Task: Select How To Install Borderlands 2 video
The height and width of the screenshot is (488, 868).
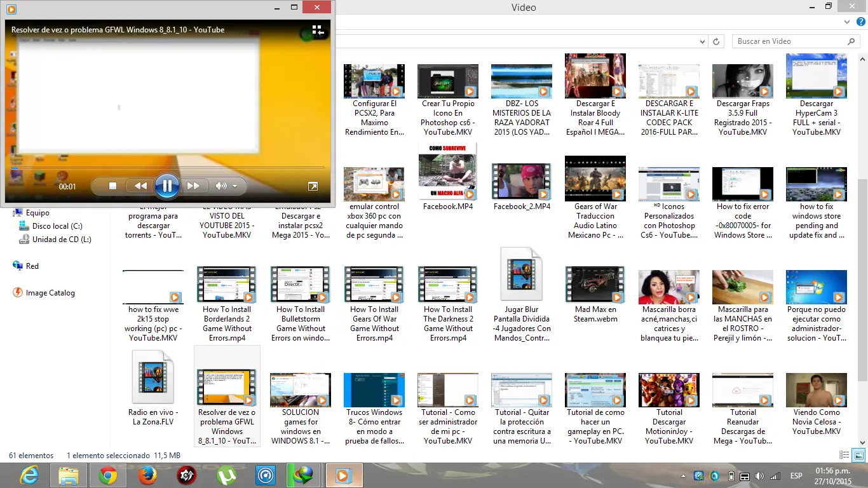Action: coord(227,304)
